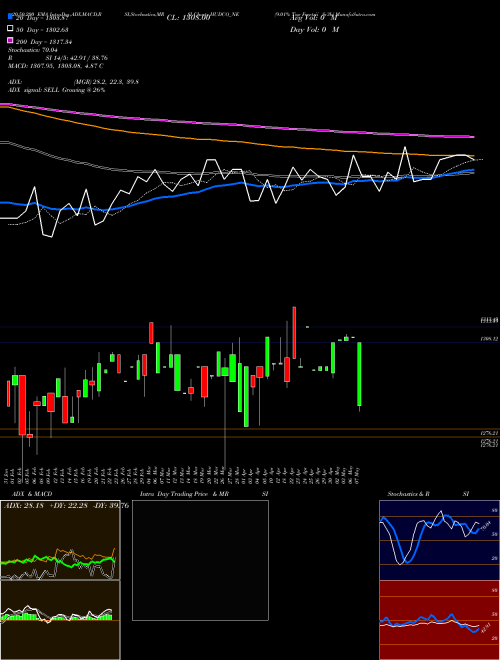Screen dimensions: 500x660
Task: Click the 'Day Vol: 0 M' text
Action: (x=314, y=30)
